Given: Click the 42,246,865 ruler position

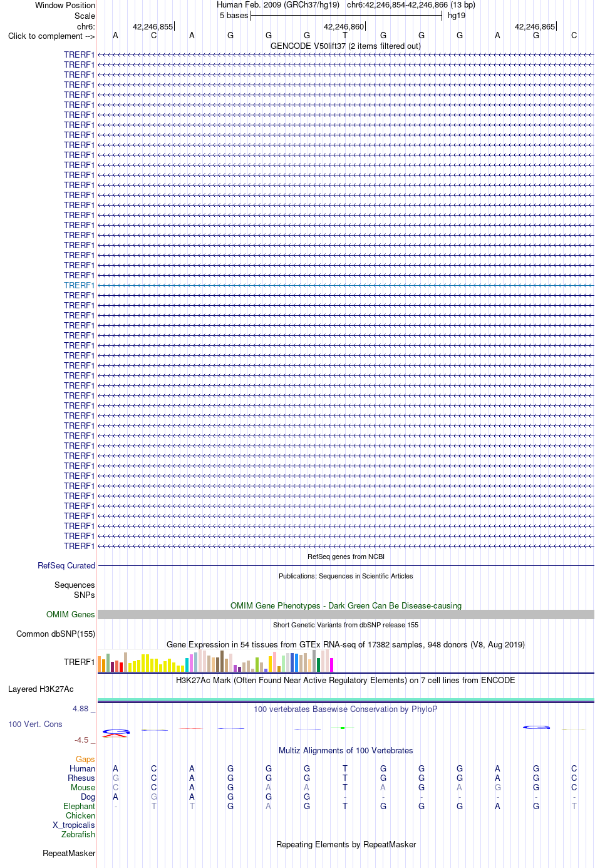Looking at the screenshot, I should point(535,26).
